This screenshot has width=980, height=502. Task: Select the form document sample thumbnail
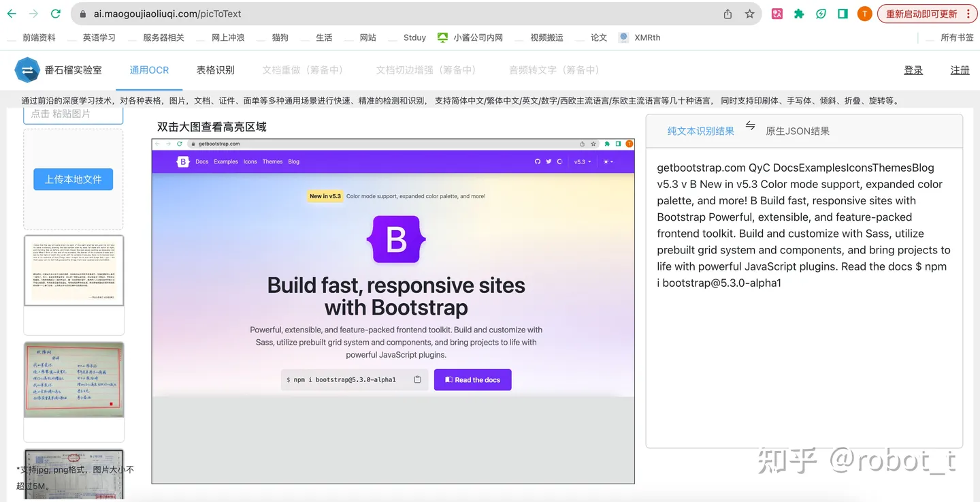[x=74, y=475]
